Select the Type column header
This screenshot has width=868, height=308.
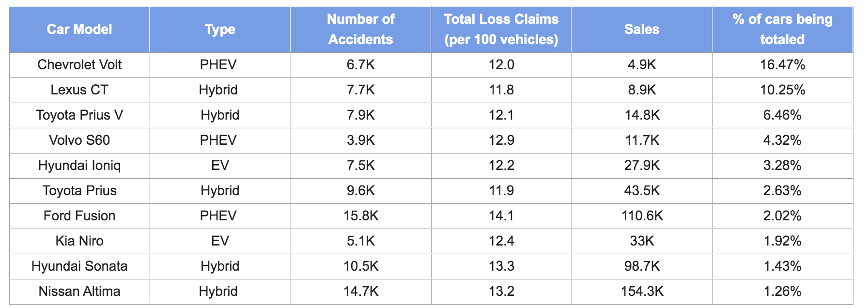220,30
